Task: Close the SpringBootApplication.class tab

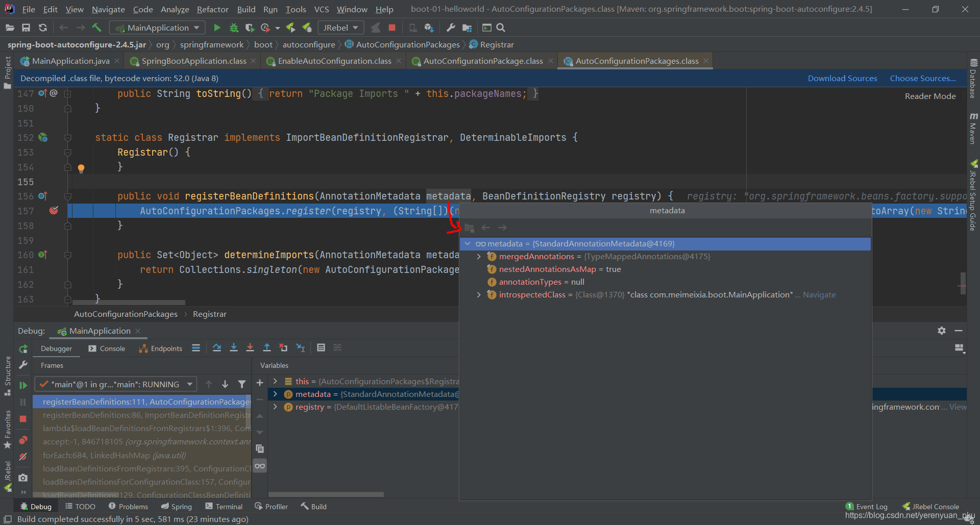Action: [253, 61]
